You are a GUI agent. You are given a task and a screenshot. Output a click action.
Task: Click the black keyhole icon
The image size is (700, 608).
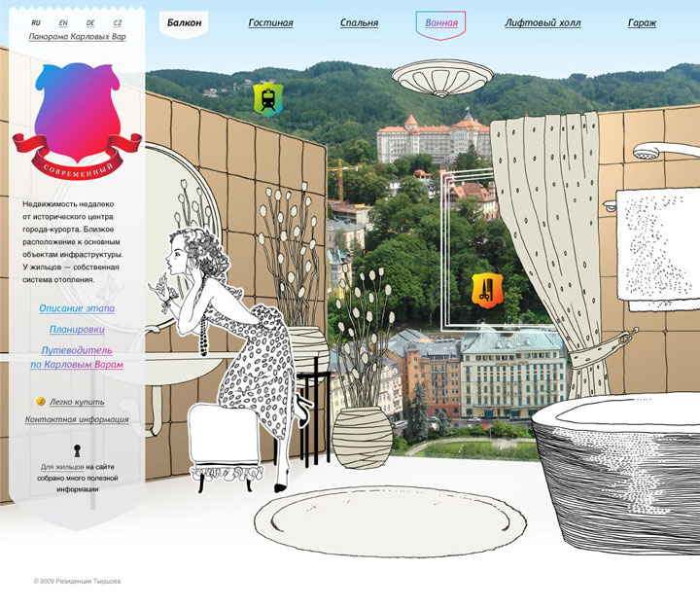pyautogui.click(x=77, y=450)
